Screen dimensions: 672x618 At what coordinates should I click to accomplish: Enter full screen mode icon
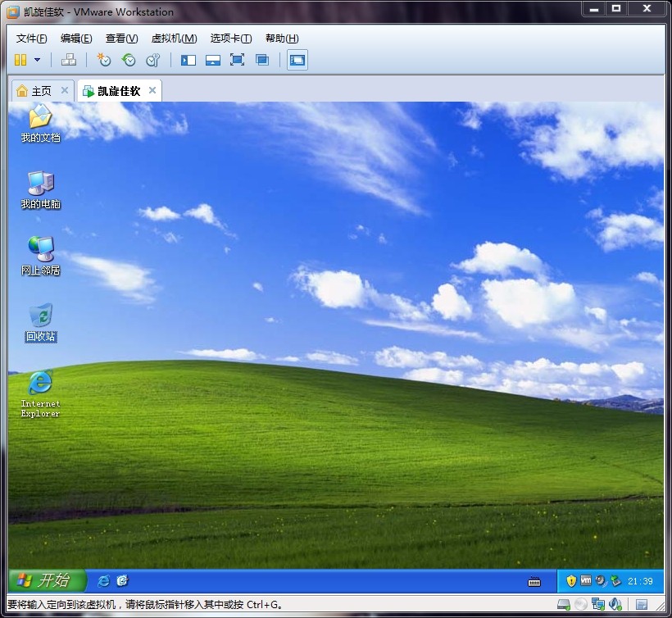pyautogui.click(x=237, y=60)
